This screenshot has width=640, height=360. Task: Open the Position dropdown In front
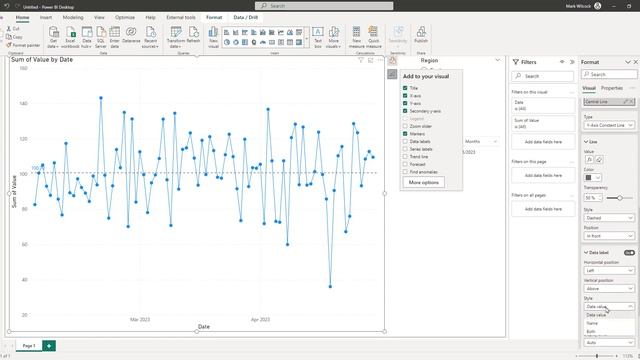[x=609, y=236]
